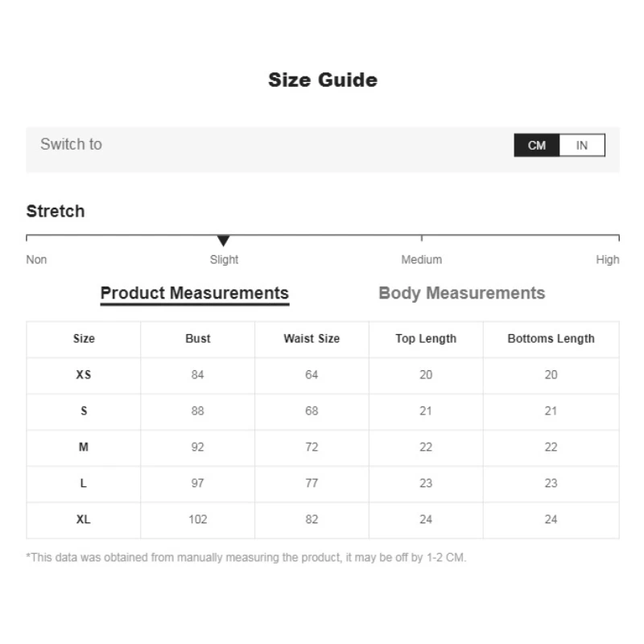Select the M size row
The height and width of the screenshot is (644, 644).
coord(83,448)
